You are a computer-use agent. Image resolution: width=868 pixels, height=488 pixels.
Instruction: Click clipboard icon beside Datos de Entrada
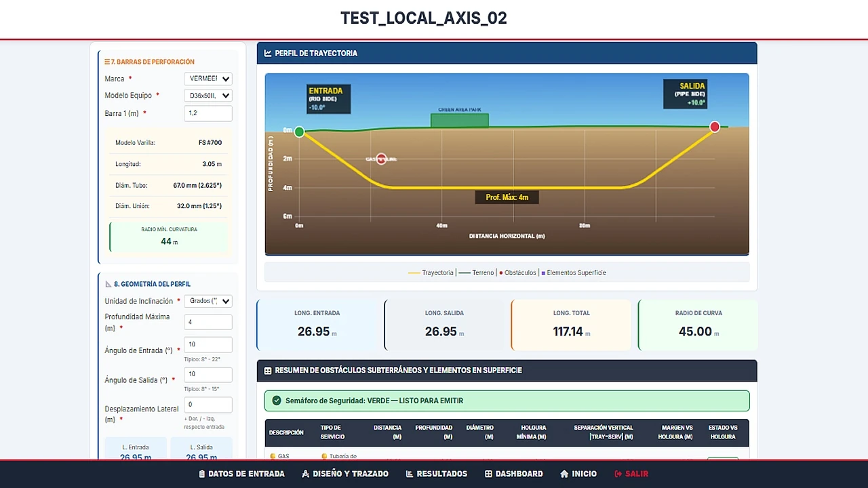[x=202, y=474]
